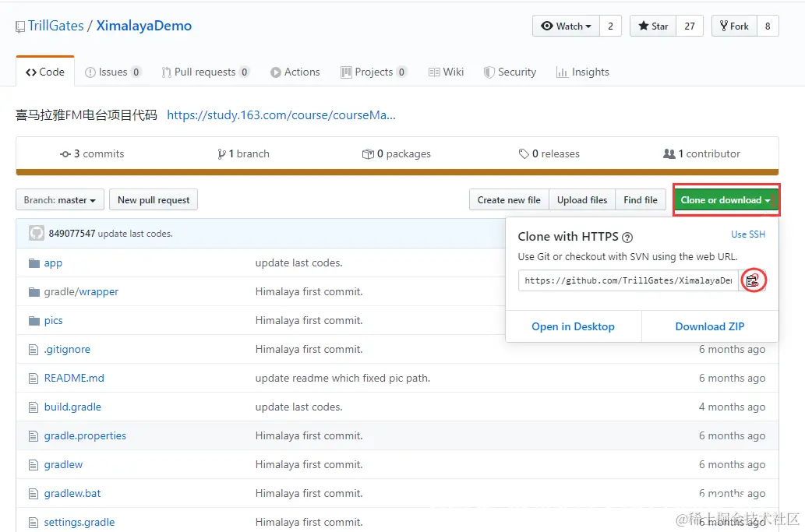805x532 pixels.
Task: Open the gradle.properties file
Action: (85, 435)
